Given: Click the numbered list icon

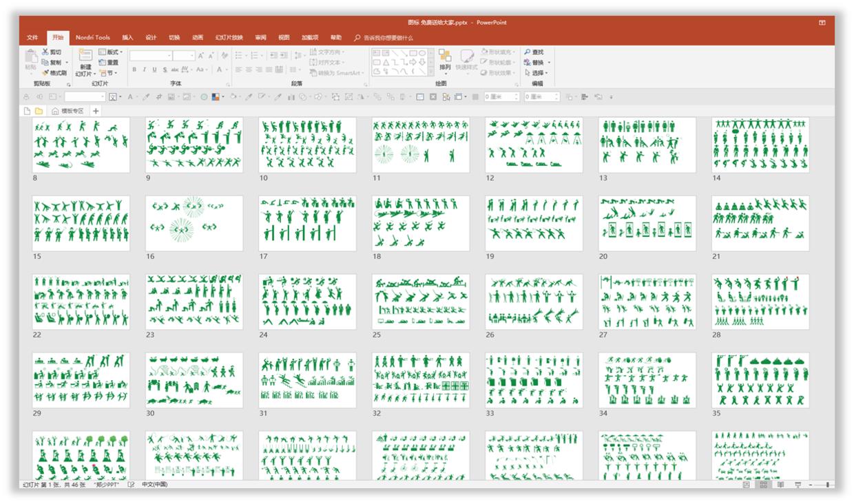Looking at the screenshot, I should coord(256,55).
